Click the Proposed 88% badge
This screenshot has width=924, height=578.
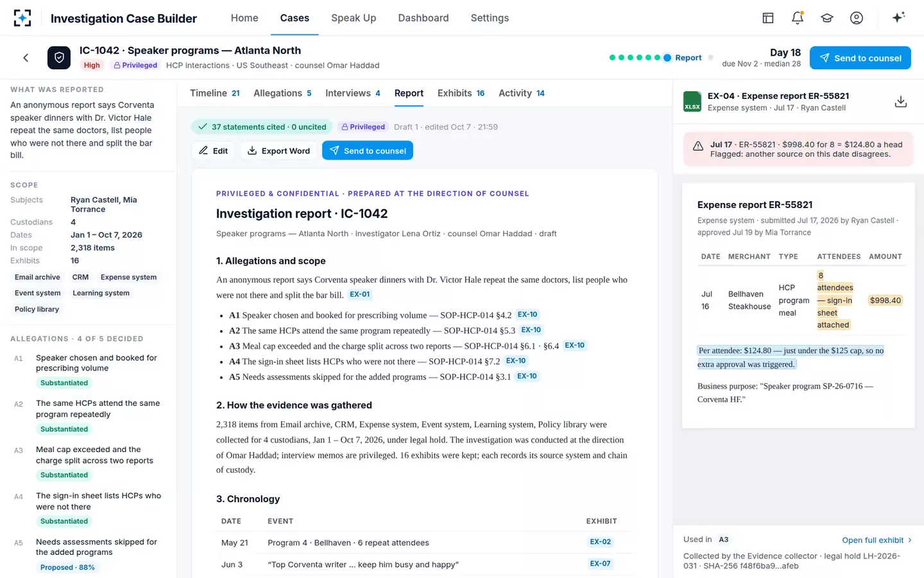(67, 567)
